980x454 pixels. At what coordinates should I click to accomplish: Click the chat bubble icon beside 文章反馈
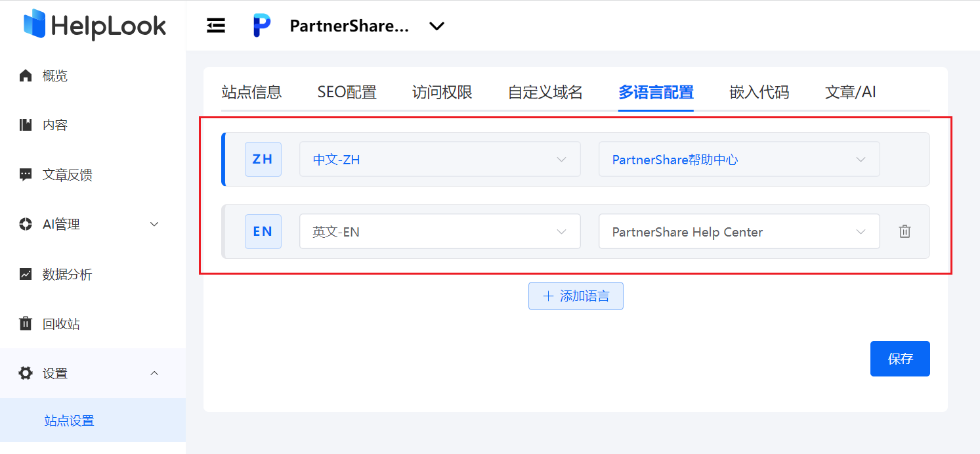tap(26, 175)
